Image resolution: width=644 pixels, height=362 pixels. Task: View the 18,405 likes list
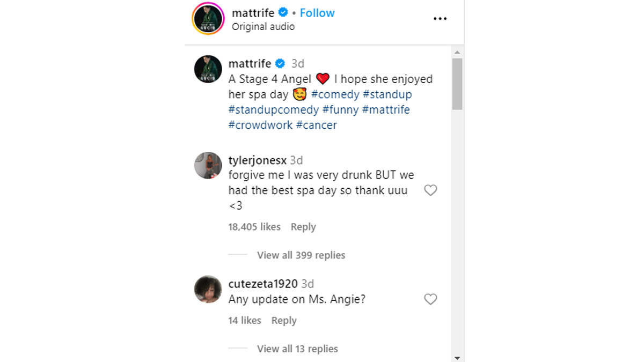[x=254, y=227]
